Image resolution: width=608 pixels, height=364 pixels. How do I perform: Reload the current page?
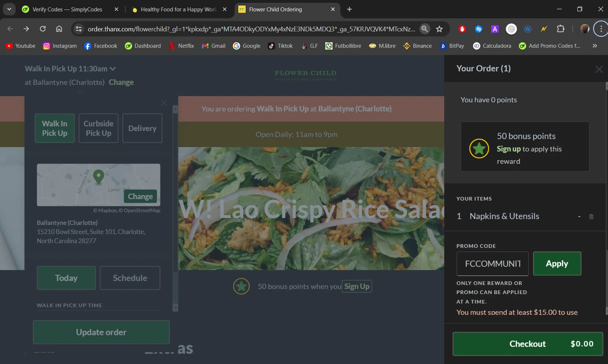pos(43,29)
